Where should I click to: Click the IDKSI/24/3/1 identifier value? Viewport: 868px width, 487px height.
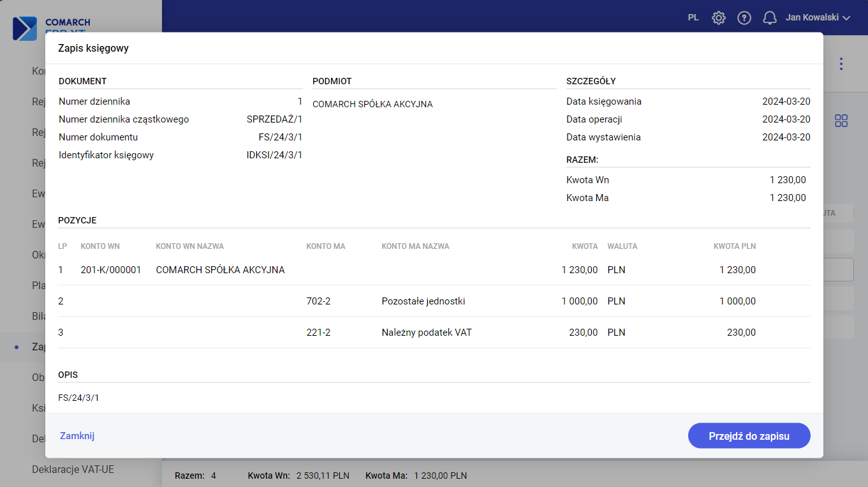pos(274,155)
